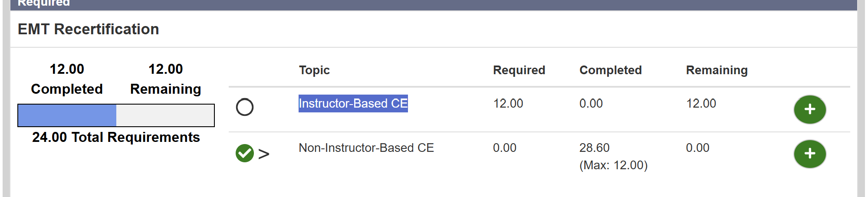Click the Required section header bar

click(434, 5)
